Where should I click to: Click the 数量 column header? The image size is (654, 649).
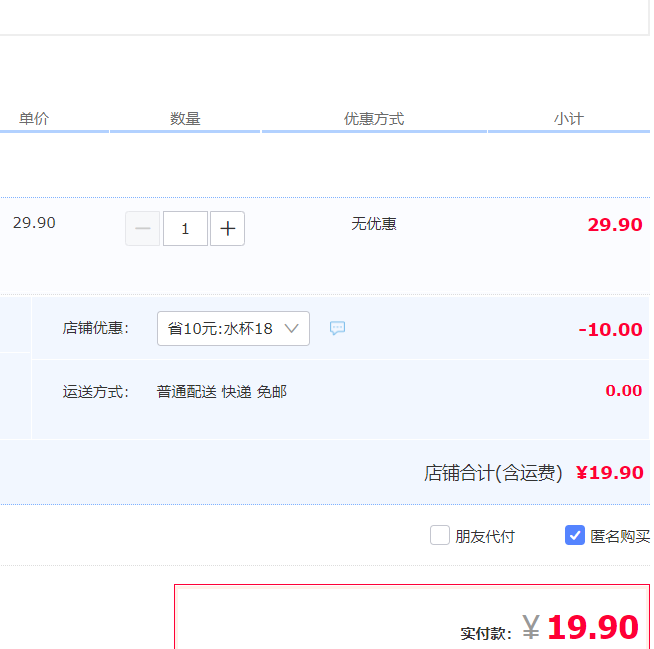pos(185,118)
